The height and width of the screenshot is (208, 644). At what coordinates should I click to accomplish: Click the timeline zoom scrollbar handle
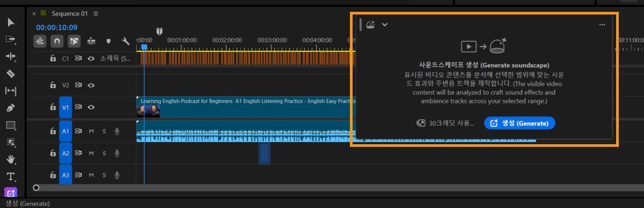[x=36, y=188]
